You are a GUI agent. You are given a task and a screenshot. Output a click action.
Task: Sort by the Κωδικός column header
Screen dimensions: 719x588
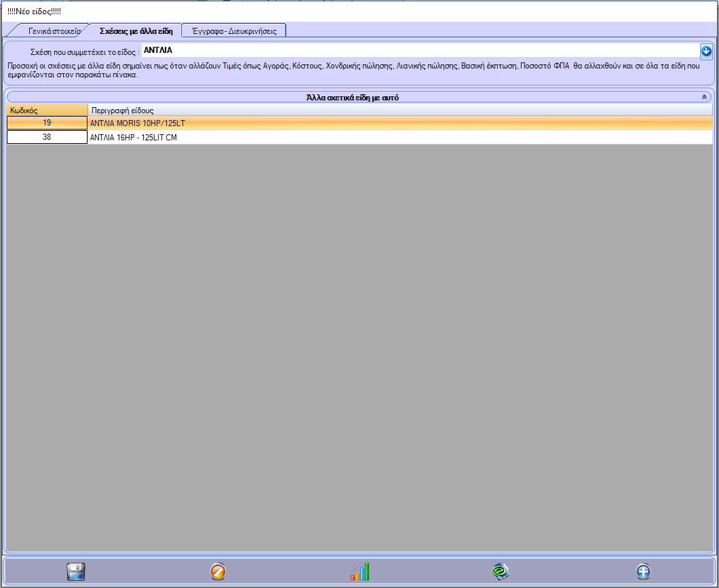[x=47, y=110]
